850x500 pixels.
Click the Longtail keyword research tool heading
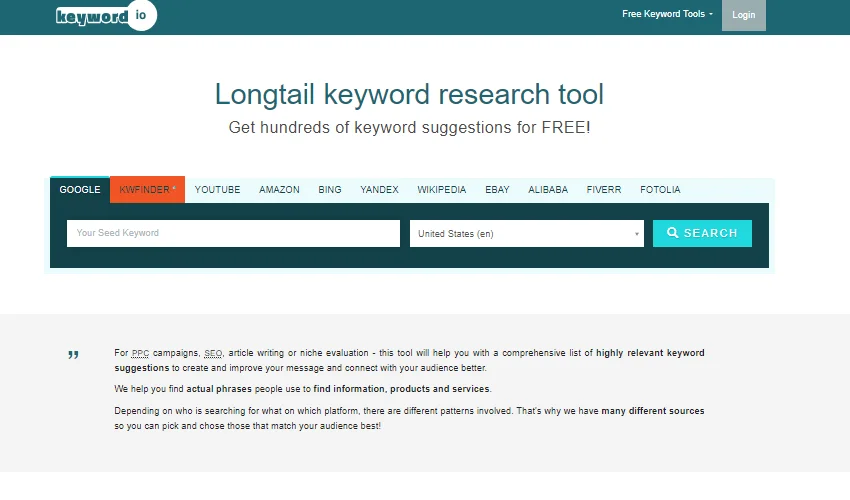(x=409, y=94)
